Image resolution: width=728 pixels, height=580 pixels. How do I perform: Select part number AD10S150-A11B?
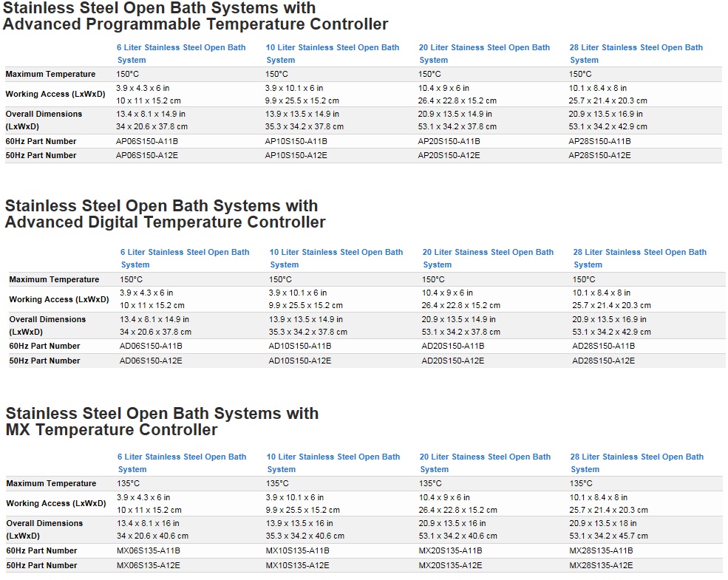(300, 346)
